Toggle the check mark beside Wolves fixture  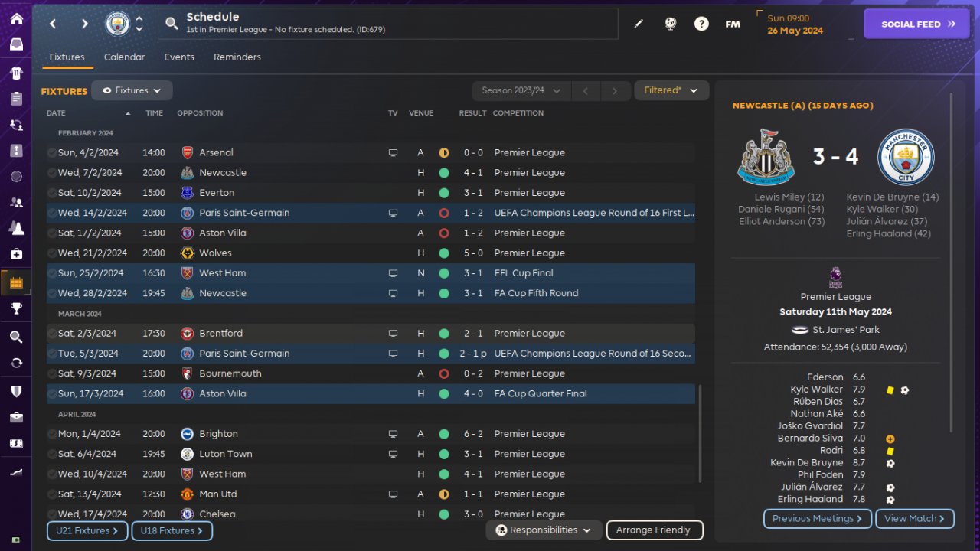click(x=51, y=253)
